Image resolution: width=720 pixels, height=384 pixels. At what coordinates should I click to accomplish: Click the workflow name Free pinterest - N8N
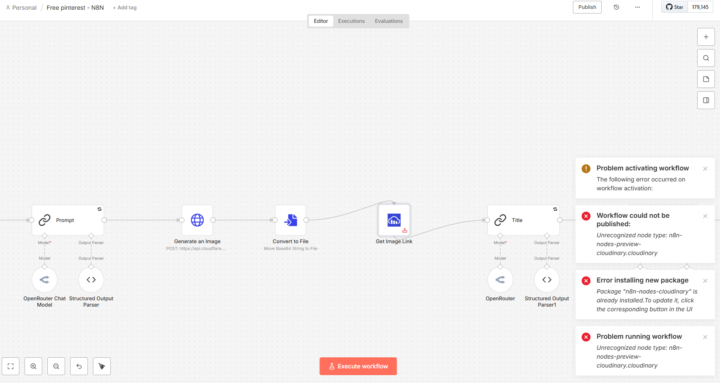tap(75, 8)
